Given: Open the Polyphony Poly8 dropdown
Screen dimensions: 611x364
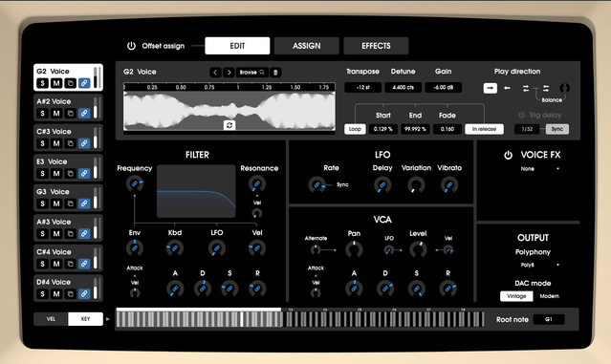Looking at the screenshot, I should click(x=539, y=265).
